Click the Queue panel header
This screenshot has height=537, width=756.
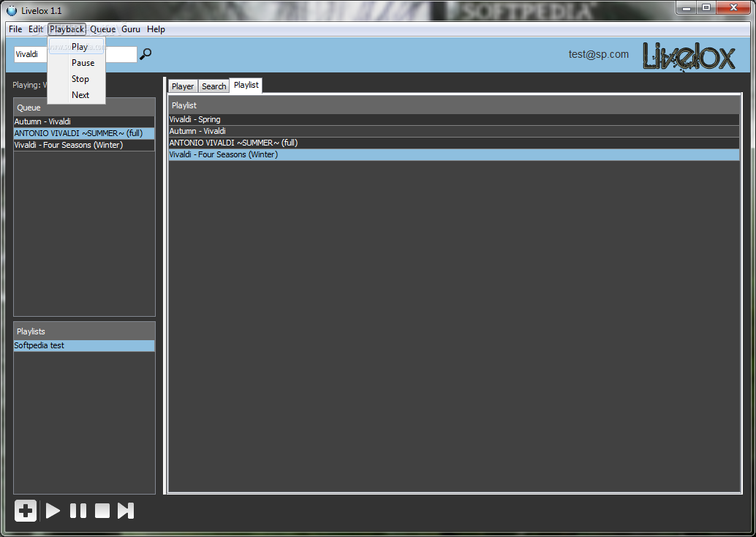tap(84, 107)
